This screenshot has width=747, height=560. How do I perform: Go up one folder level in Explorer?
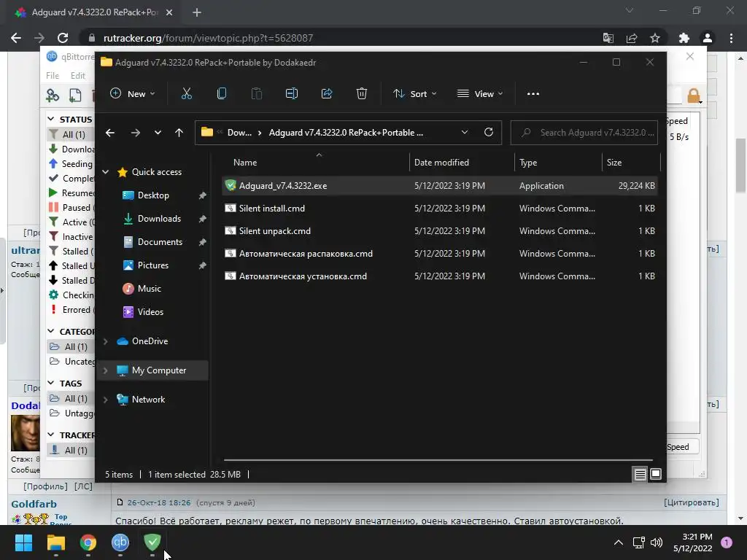[179, 133]
